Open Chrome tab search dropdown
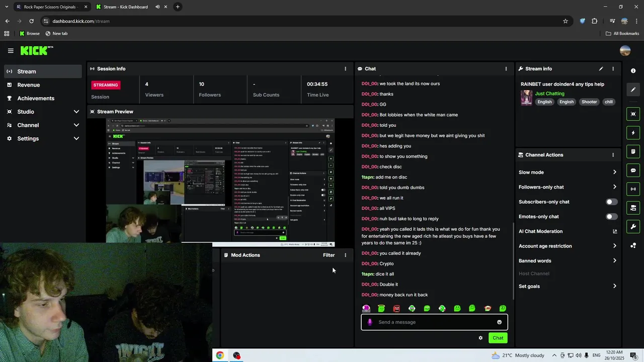Viewport: 644px width, 362px height. coord(6,7)
